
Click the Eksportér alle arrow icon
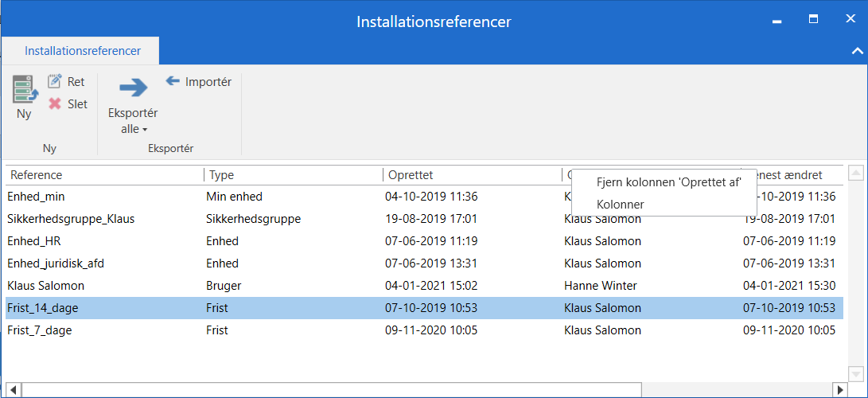pos(133,87)
